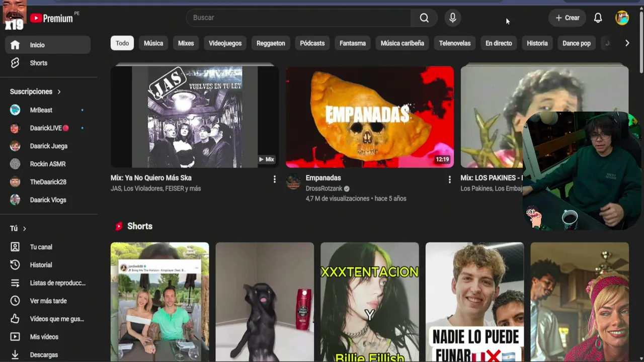Screen dimensions: 644x362
Task: Open the black dog short thumbnail
Action: (x=265, y=302)
